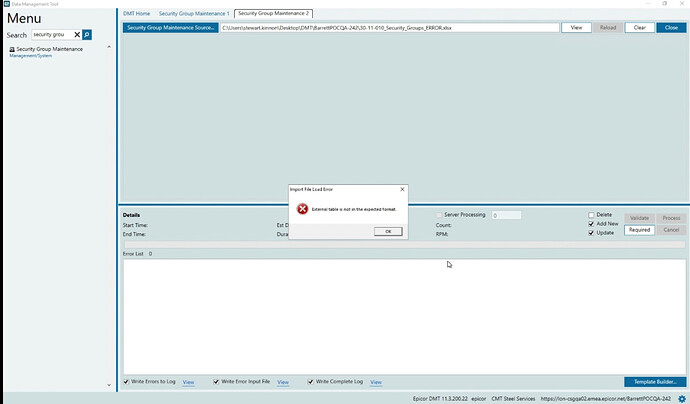
Task: Click the Process button
Action: 672,218
